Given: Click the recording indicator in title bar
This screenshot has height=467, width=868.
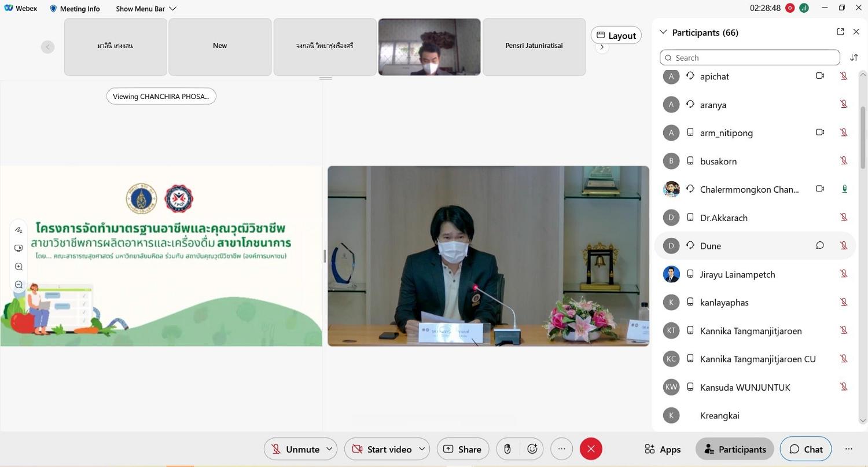Looking at the screenshot, I should pyautogui.click(x=790, y=8).
